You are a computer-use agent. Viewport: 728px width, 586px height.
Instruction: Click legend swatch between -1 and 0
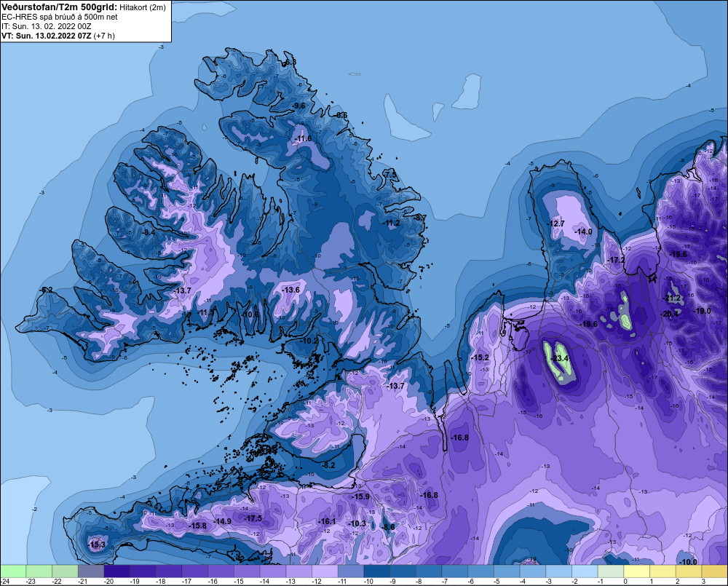coord(611,571)
